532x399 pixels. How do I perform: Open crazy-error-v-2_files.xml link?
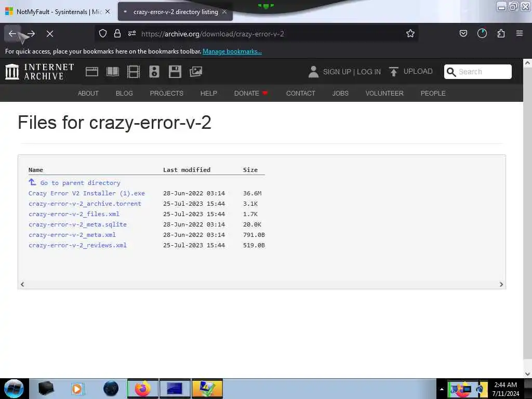(x=74, y=214)
